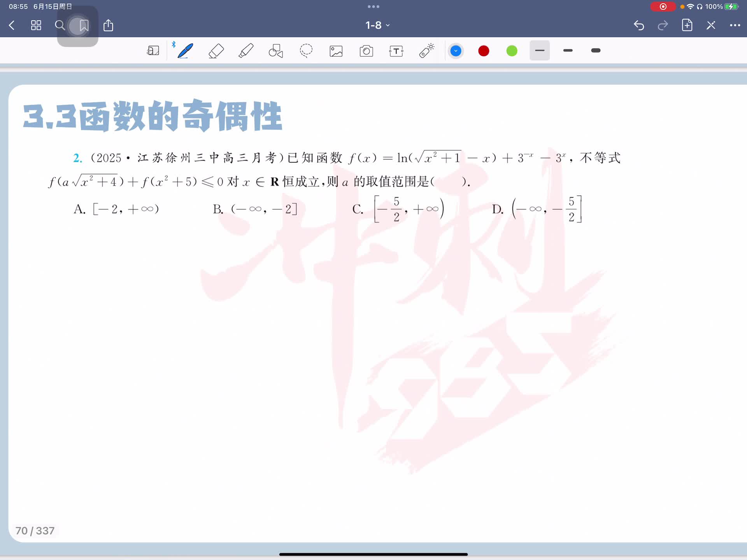Open the Image insert tool
747x560 pixels.
click(x=336, y=51)
